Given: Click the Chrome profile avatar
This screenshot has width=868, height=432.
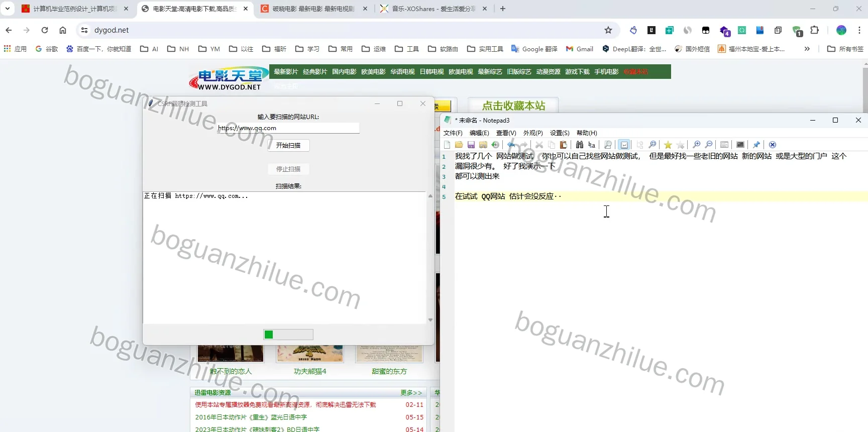Looking at the screenshot, I should 841,30.
